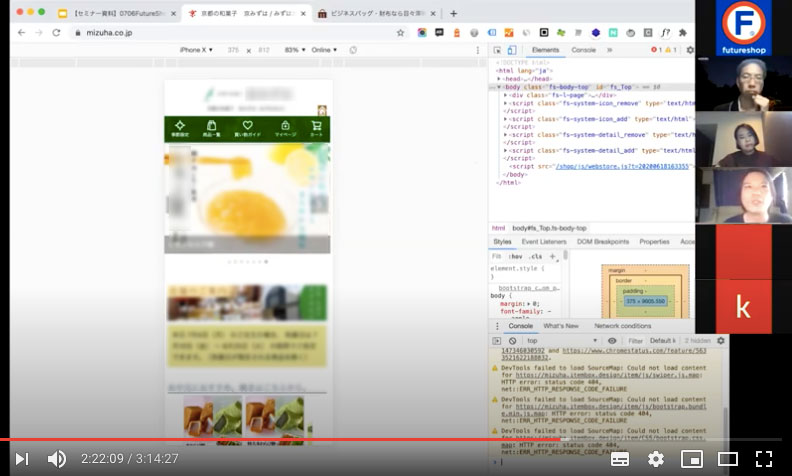Rotate device orientation icon
The width and height of the screenshot is (792, 476).
coord(353,50)
